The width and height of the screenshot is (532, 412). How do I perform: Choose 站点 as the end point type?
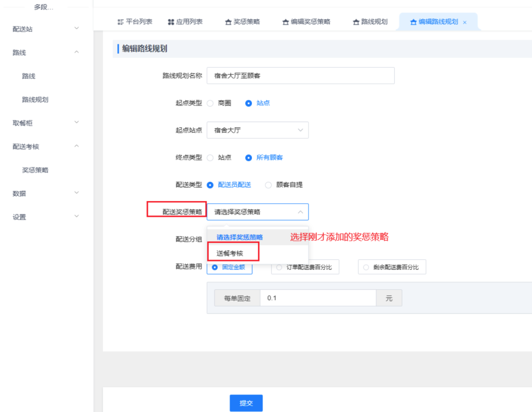pos(210,157)
